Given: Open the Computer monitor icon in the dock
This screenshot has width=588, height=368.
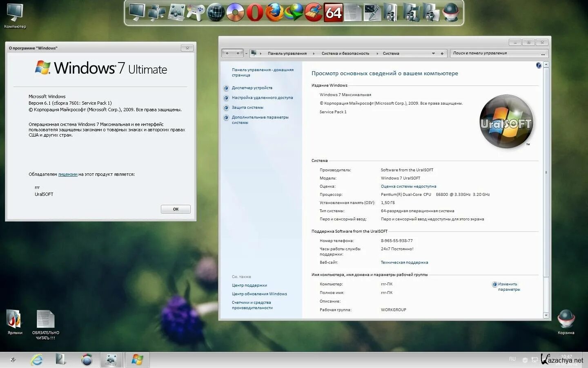Looking at the screenshot, I should [x=137, y=12].
